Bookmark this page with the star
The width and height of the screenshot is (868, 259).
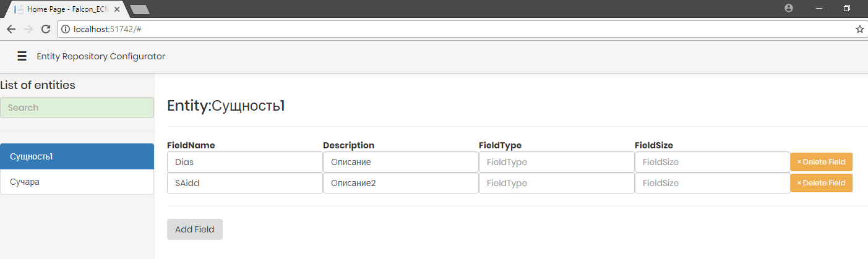[859, 29]
